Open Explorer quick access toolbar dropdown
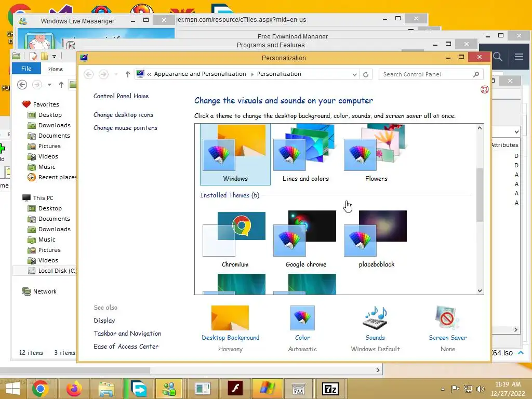This screenshot has height=399, width=532. (54, 56)
